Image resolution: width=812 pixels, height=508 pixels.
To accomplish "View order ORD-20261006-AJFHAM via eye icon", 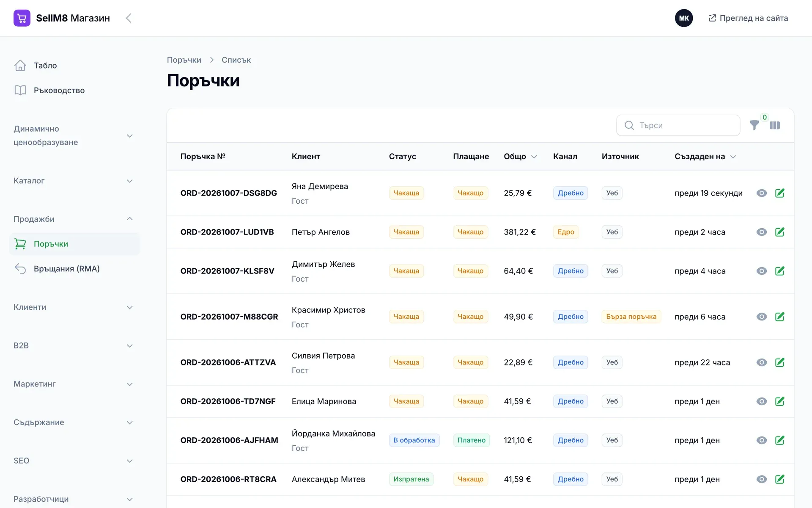I will click(x=762, y=440).
